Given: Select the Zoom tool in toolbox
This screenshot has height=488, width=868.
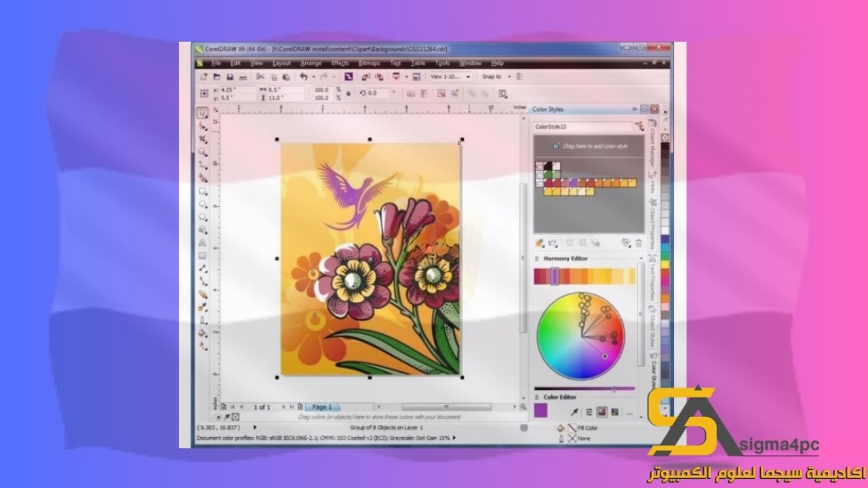Looking at the screenshot, I should pos(203,152).
